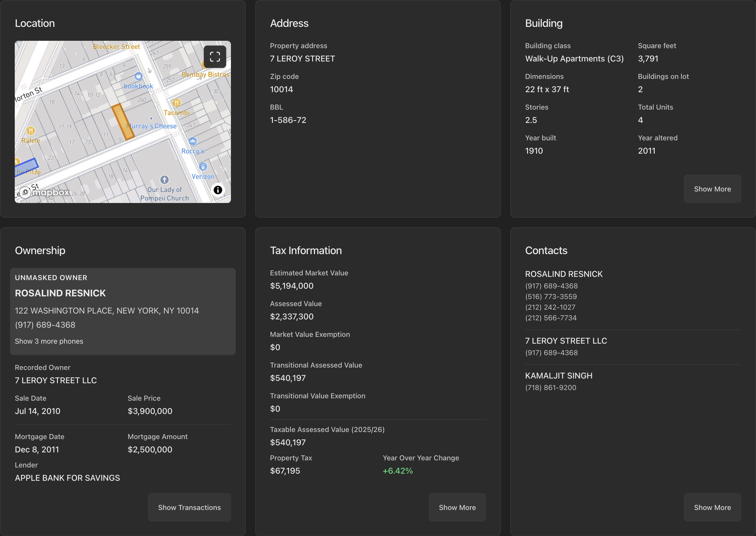Screen dimensions: 756x536
Task: Show more Tax Information
Action: [457, 508]
